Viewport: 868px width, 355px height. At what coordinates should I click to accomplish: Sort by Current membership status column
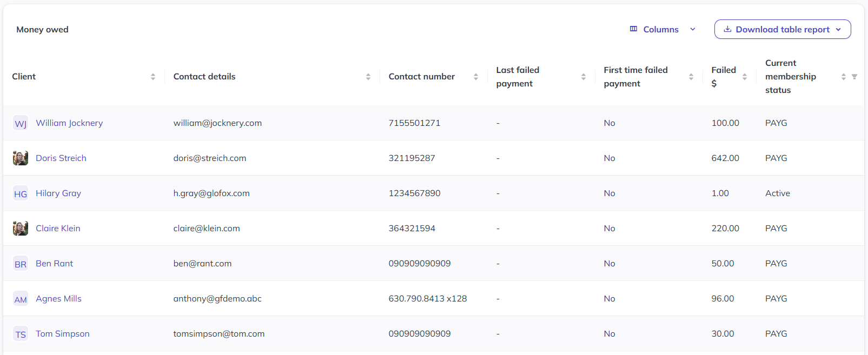point(844,77)
